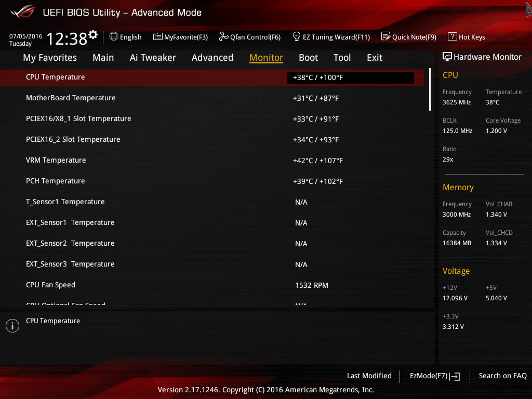This screenshot has width=532, height=399.
Task: Open Qfan Control(F6) label
Action: tap(255, 37)
